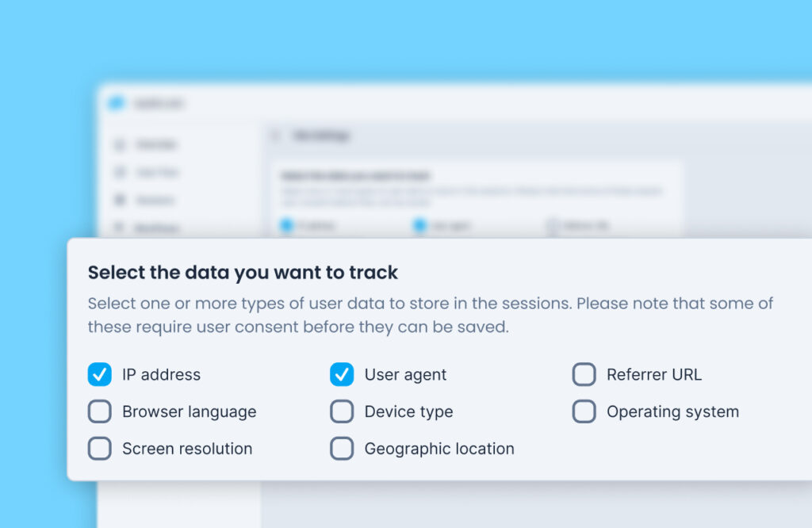The image size is (812, 528).
Task: Click the "Referrer URL" label text
Action: 654,374
